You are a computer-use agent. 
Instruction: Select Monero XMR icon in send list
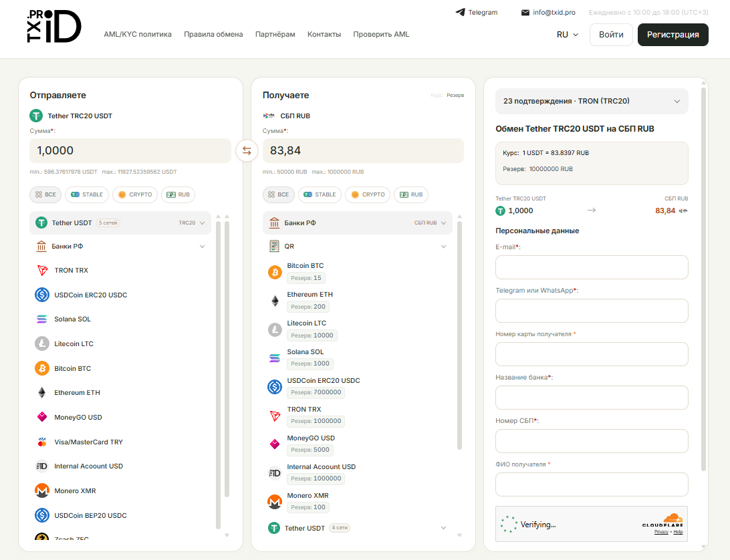click(42, 491)
